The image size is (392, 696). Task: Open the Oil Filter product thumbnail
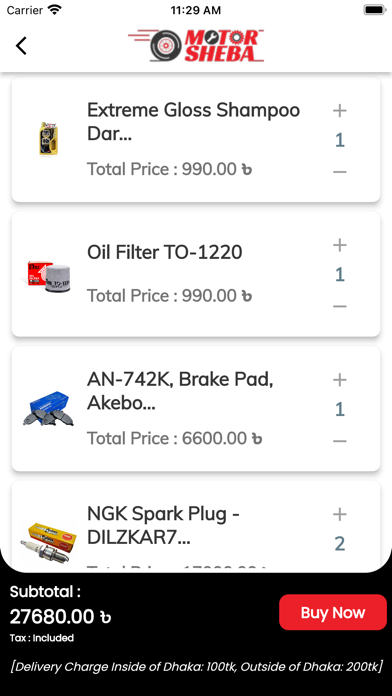pos(49,277)
